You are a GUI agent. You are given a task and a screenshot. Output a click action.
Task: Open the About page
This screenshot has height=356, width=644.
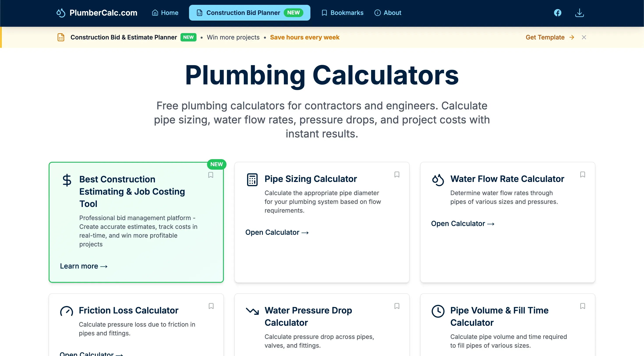(x=388, y=13)
